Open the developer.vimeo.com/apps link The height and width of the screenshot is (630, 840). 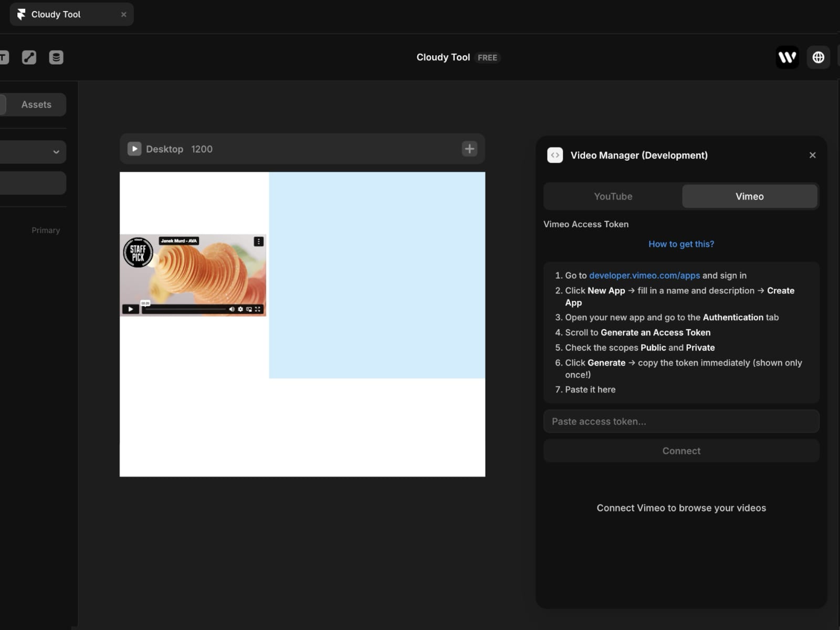[x=645, y=276]
